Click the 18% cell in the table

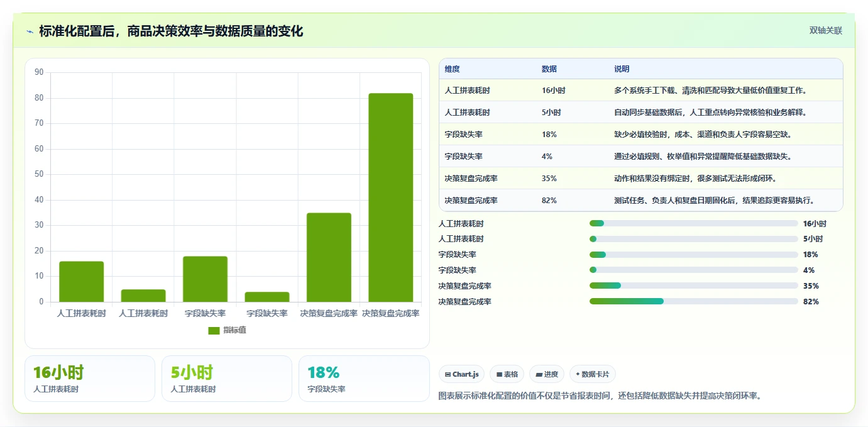click(549, 135)
